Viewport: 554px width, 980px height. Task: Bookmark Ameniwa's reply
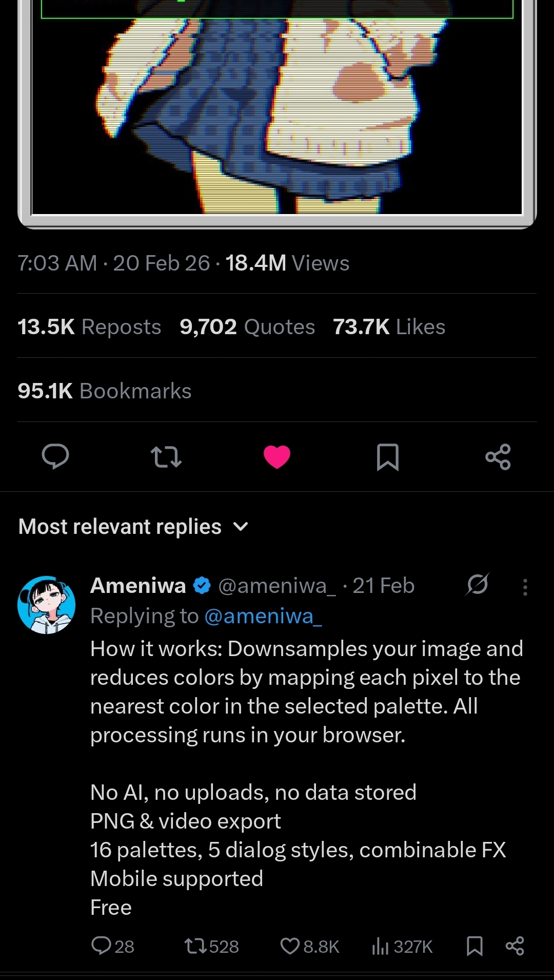(x=474, y=946)
